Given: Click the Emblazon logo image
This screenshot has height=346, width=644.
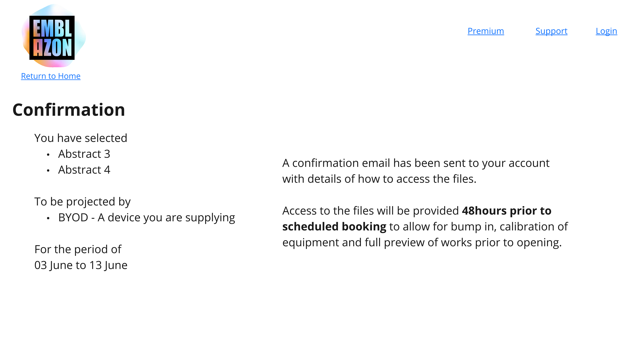Looking at the screenshot, I should [53, 36].
